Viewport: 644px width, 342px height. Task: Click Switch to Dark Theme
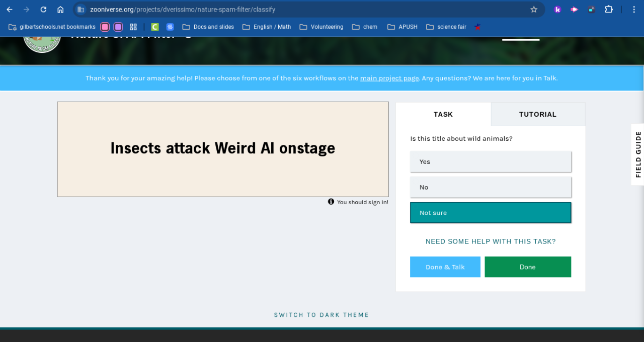pyautogui.click(x=321, y=315)
